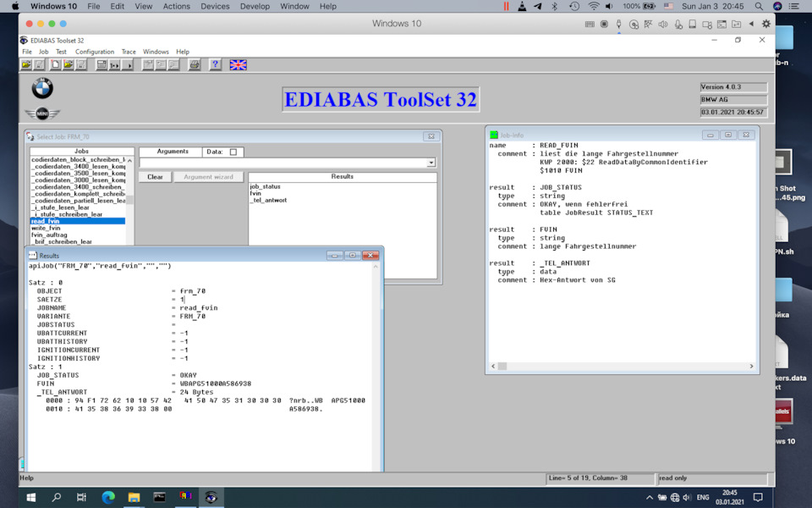The image size is (812, 508).
Task: Click the BMW logo
Action: pos(42,88)
